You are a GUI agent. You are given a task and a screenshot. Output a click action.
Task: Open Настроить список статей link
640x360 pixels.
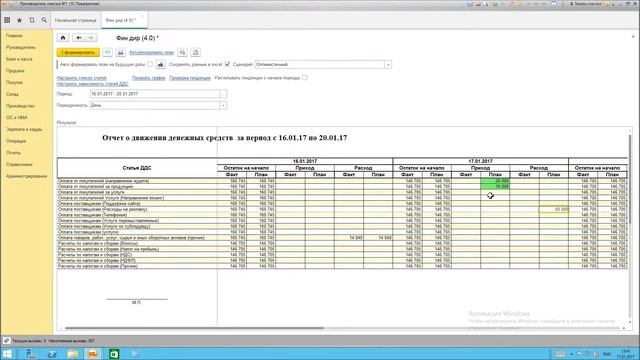click(x=82, y=78)
